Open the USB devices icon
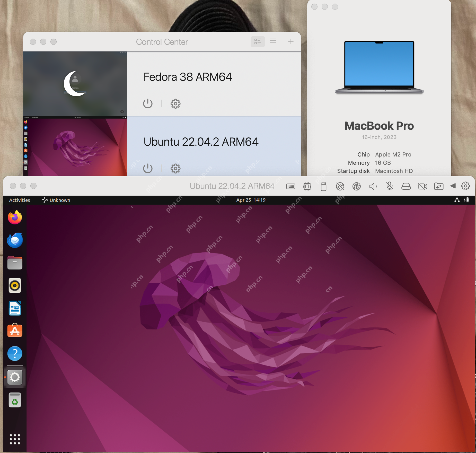Image resolution: width=476 pixels, height=453 pixels. pos(323,186)
